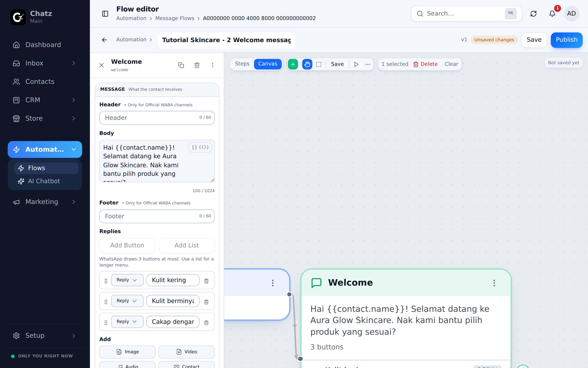This screenshot has width=588, height=368.
Task: Click Save in the canvas toolbar
Action: point(337,64)
